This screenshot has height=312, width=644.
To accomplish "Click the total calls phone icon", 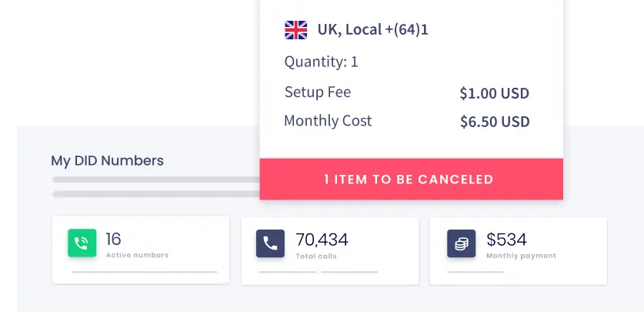I will pos(270,243).
